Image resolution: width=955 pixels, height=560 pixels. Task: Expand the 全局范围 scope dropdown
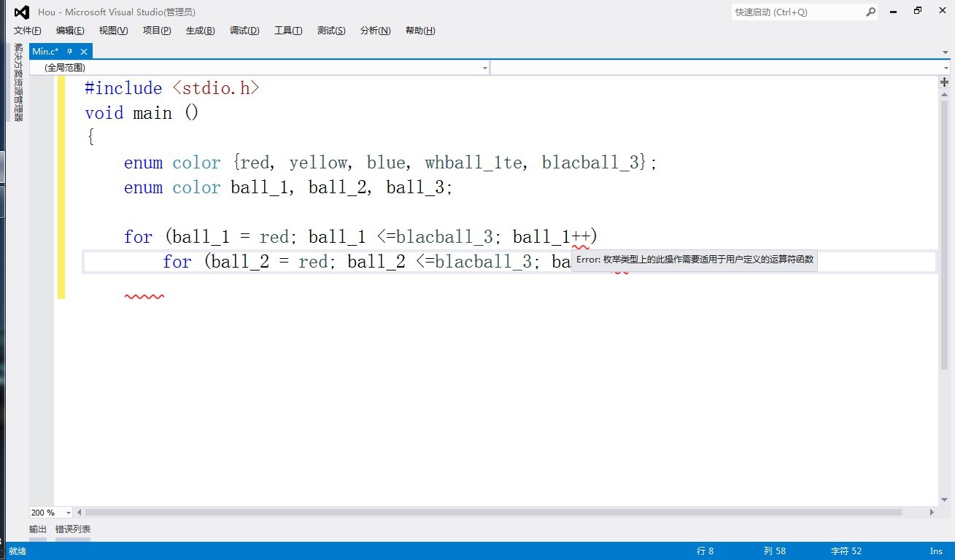pyautogui.click(x=485, y=68)
